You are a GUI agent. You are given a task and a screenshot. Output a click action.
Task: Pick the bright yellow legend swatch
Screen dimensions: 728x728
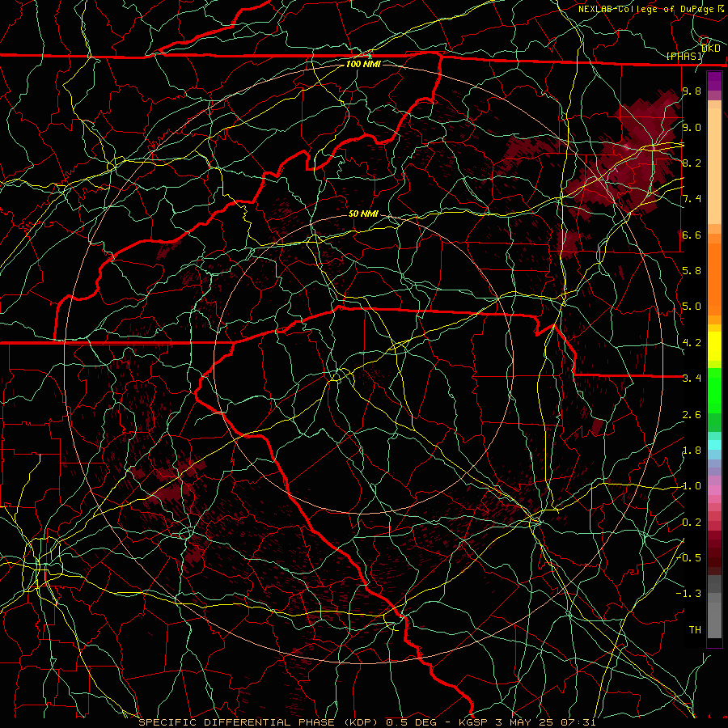click(714, 346)
